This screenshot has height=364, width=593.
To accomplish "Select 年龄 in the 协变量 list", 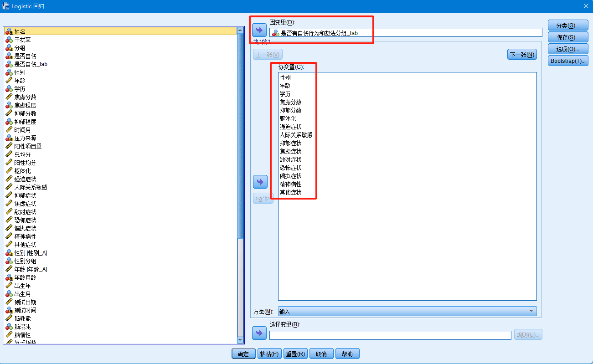I will click(285, 86).
